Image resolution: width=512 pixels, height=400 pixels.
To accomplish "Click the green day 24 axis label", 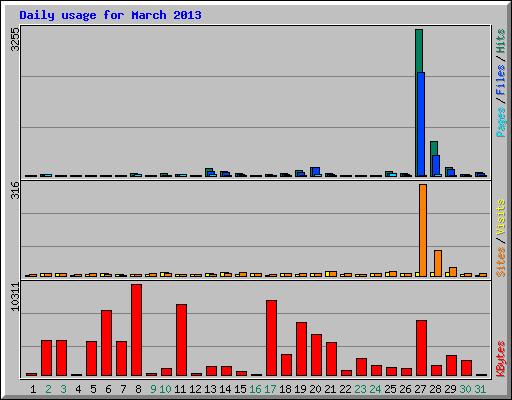I will [x=375, y=389].
